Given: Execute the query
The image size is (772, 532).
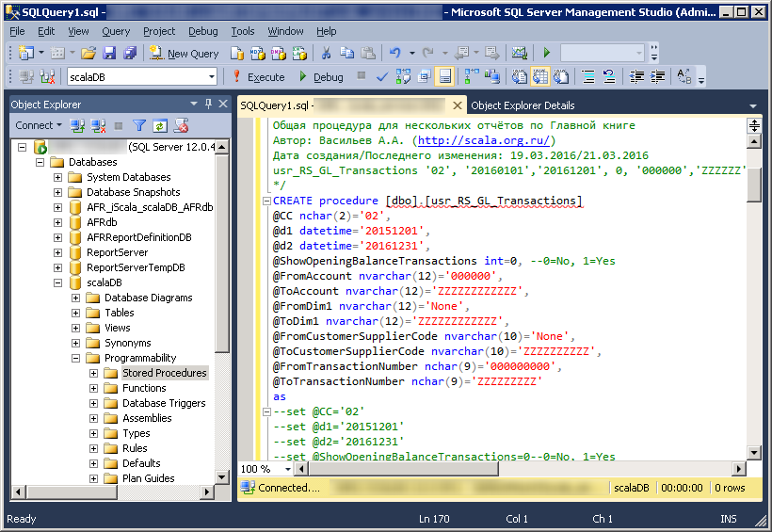Looking at the screenshot, I should 259,77.
